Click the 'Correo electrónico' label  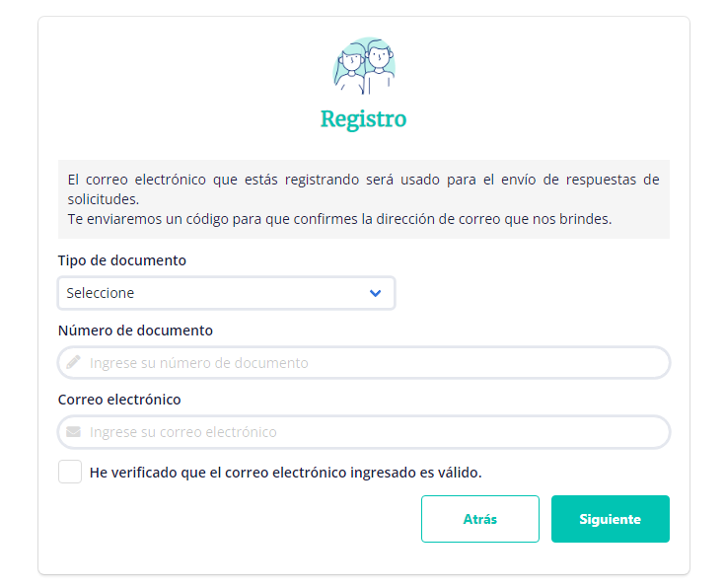[119, 400]
